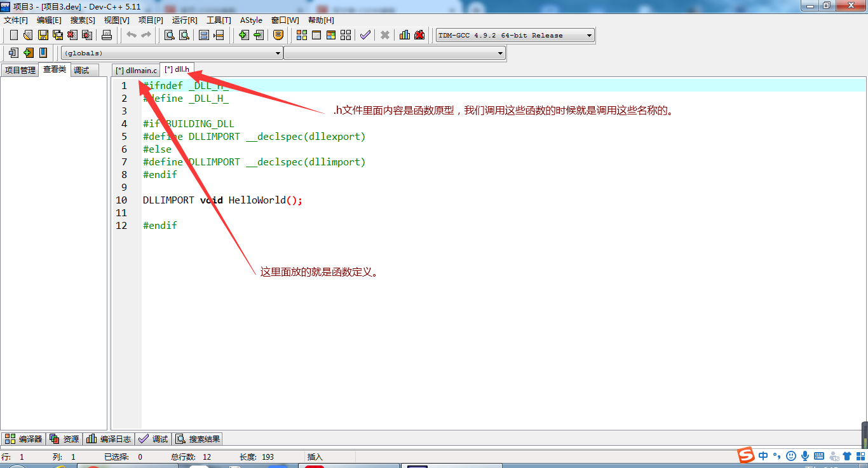Click the Undo arrow icon

[132, 35]
